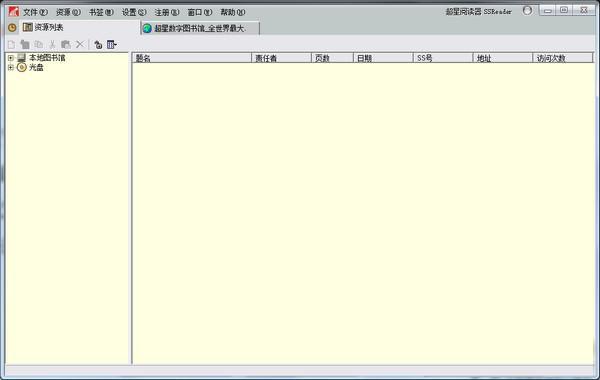The image size is (600, 380).
Task: Open the 书签 menu
Action: point(101,12)
